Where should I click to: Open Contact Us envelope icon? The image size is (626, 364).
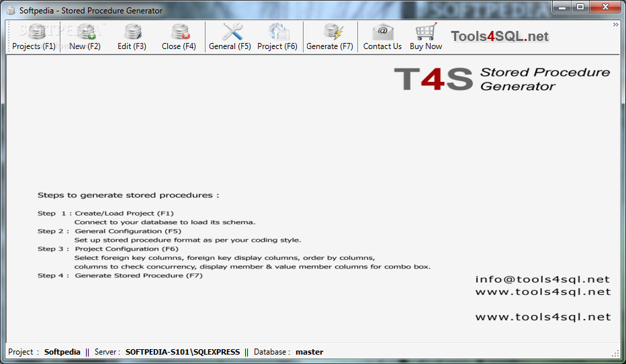[382, 32]
